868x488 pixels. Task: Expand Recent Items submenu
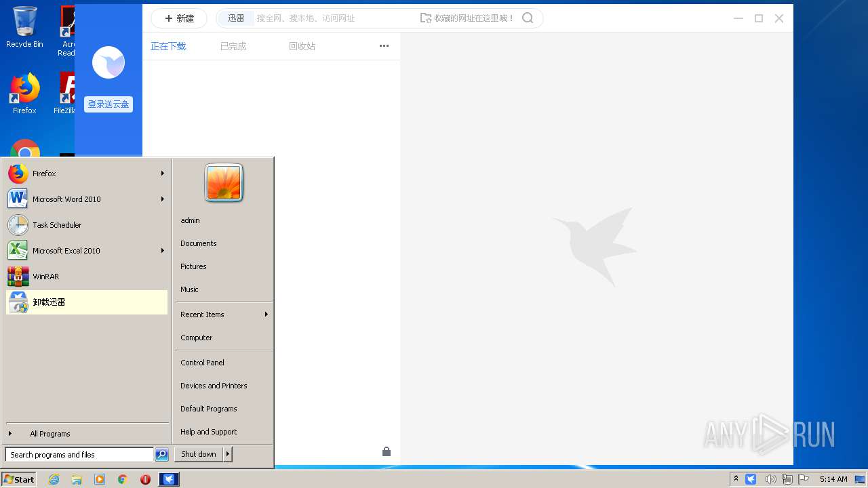click(x=224, y=314)
